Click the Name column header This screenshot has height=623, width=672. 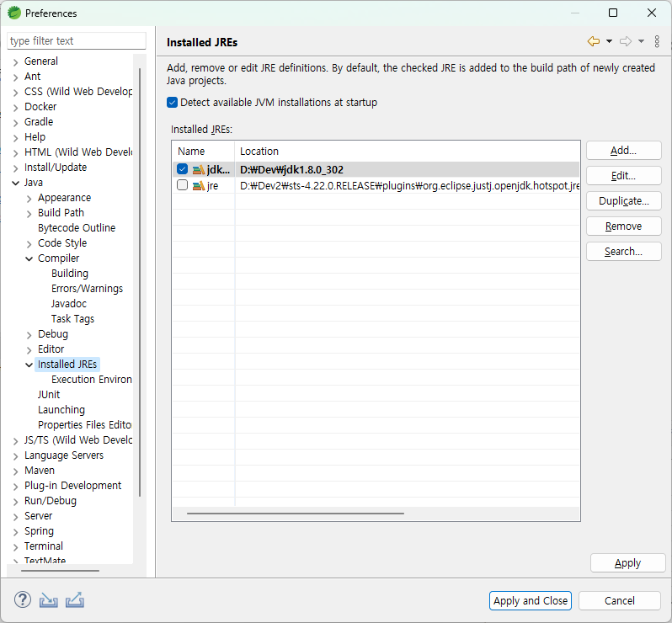coord(203,152)
